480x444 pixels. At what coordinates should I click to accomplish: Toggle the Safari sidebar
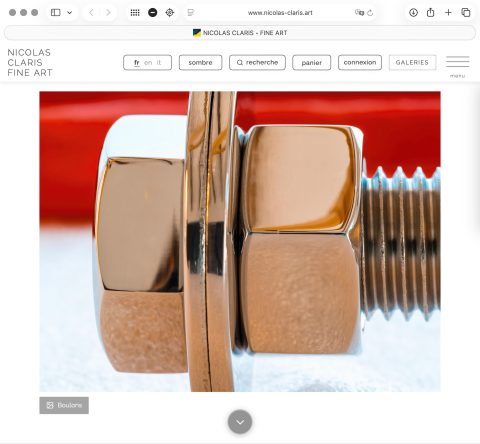55,13
